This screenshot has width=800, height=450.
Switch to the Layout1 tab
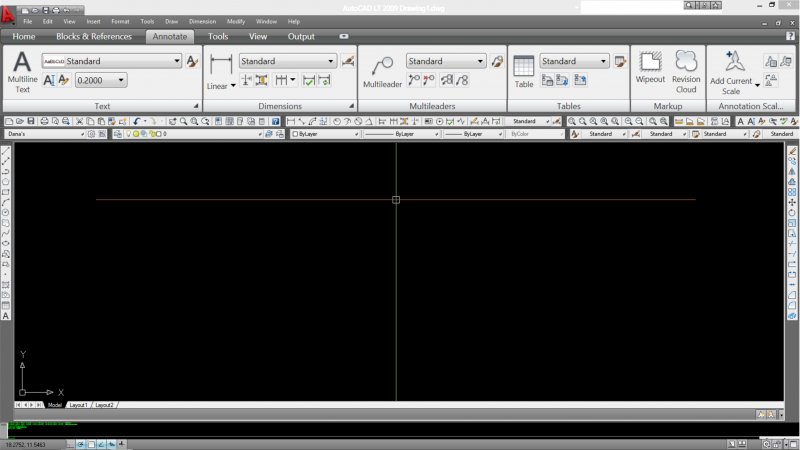click(78, 405)
